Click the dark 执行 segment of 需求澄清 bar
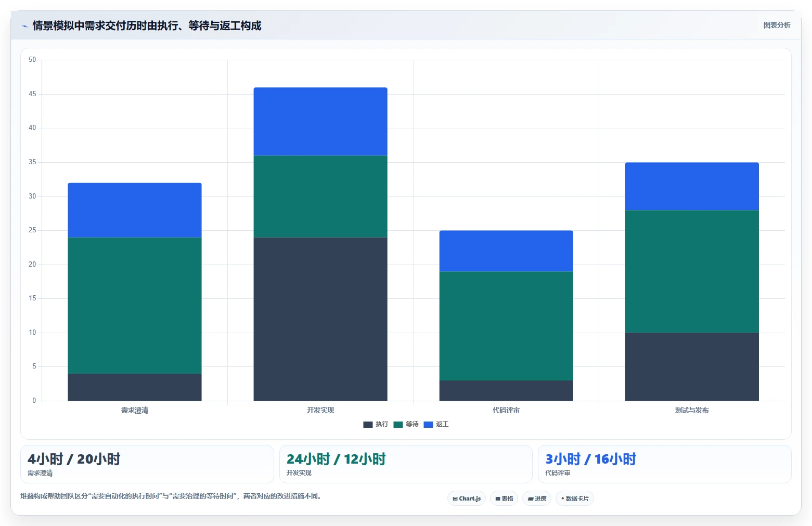812x526 pixels. point(135,387)
